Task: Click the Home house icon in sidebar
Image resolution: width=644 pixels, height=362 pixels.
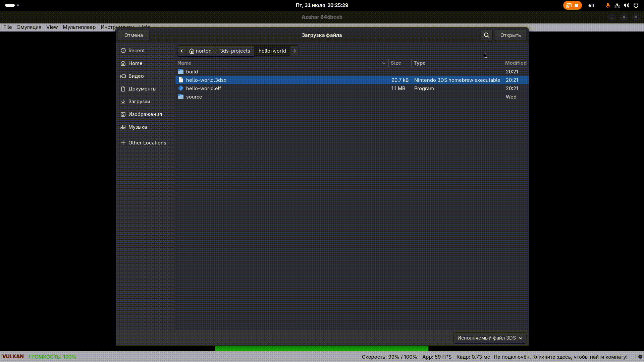Action: click(123, 63)
